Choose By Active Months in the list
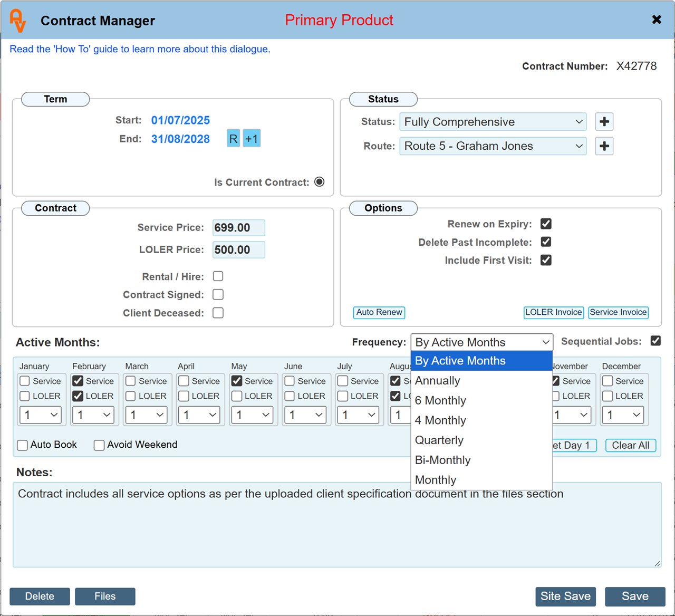675x616 pixels. (481, 361)
